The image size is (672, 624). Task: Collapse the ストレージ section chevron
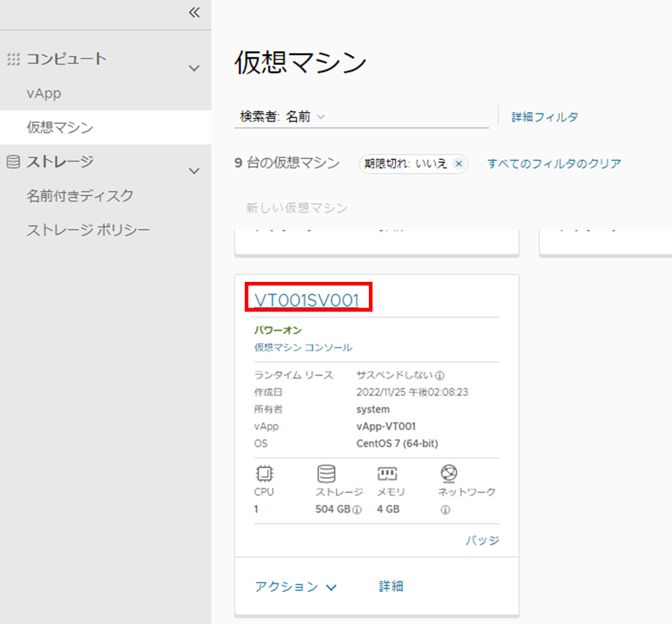pos(194,171)
